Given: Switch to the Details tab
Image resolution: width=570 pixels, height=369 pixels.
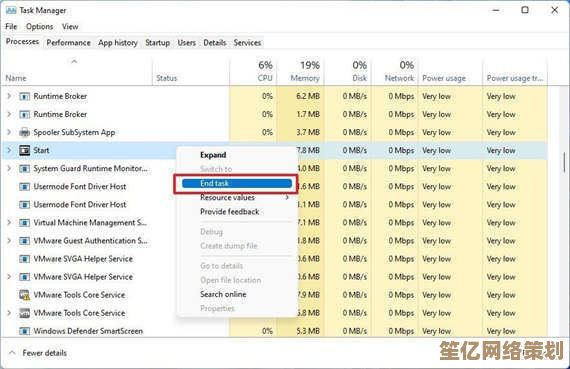Looking at the screenshot, I should click(214, 43).
